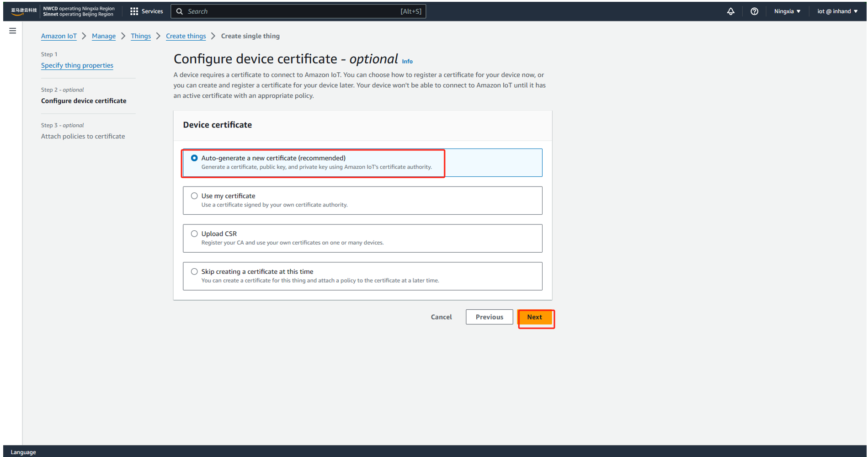This screenshot has height=457, width=868.
Task: Open the hamburger side navigation menu
Action: coord(13,31)
